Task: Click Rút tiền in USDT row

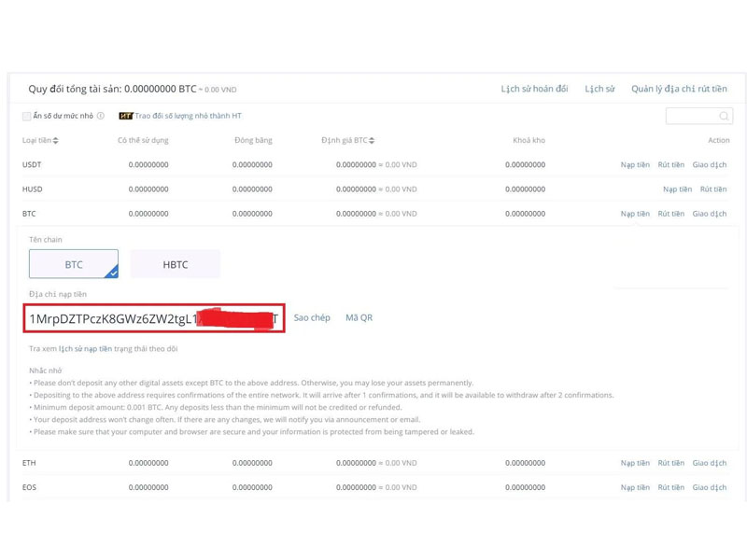Action: click(670, 165)
